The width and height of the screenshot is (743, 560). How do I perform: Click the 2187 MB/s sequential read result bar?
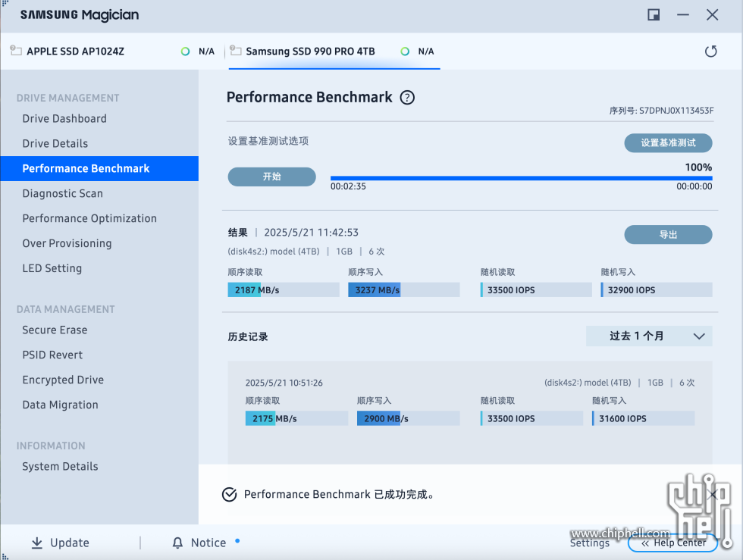284,290
